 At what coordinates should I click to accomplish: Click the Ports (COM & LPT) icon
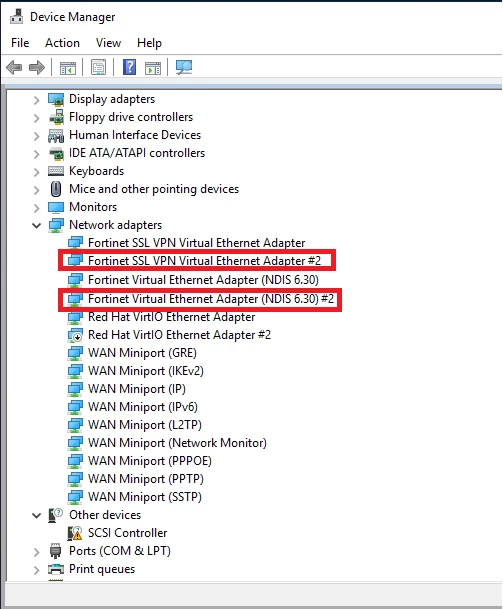click(x=56, y=551)
